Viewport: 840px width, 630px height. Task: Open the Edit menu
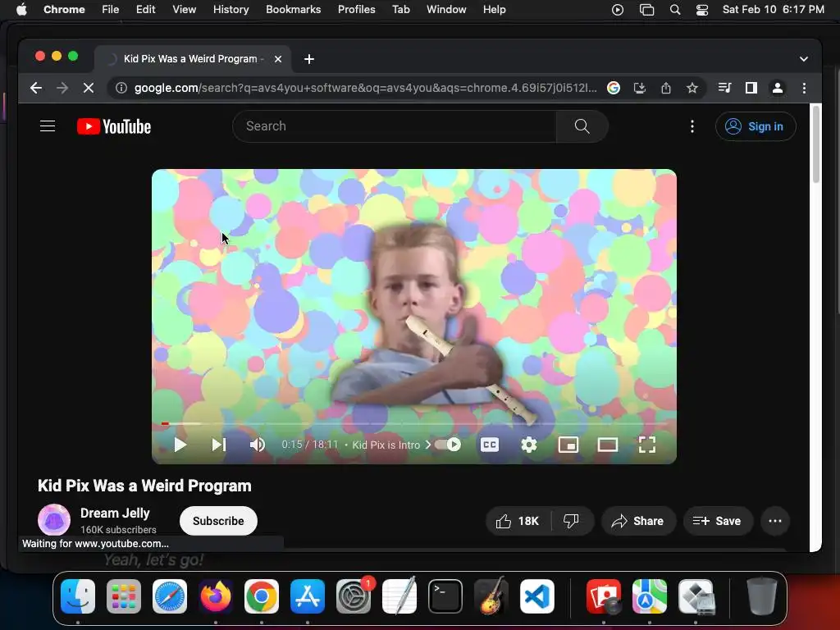click(145, 10)
